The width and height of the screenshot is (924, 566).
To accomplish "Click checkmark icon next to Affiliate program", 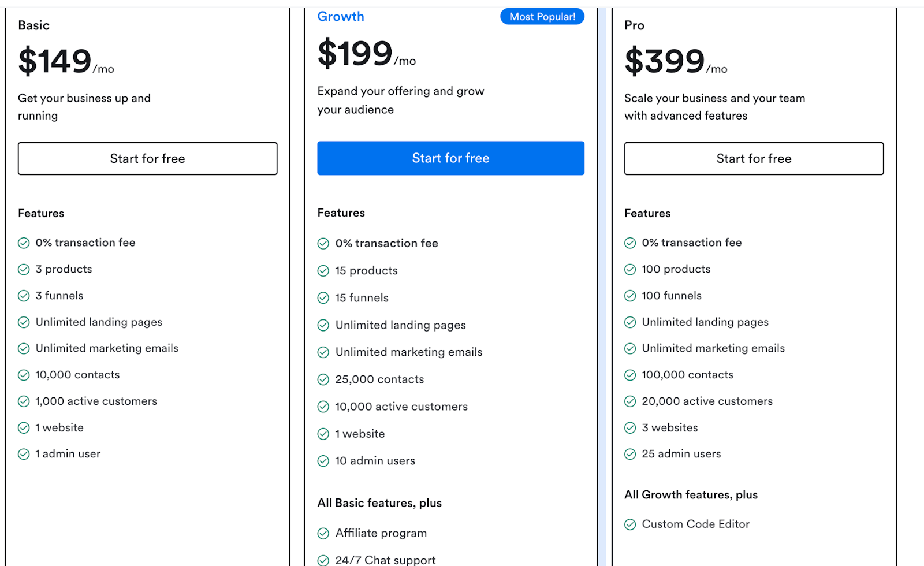I will (x=323, y=534).
